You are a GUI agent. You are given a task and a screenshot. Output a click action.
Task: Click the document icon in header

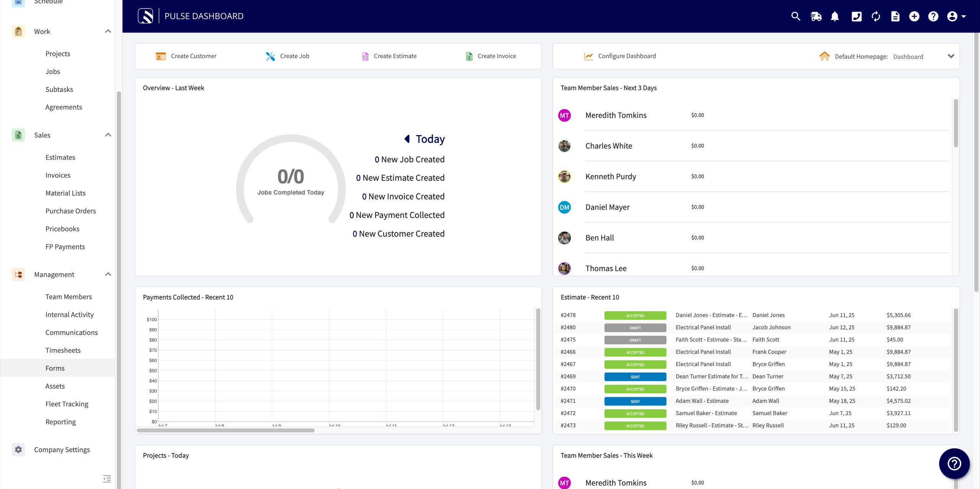[x=895, y=16]
